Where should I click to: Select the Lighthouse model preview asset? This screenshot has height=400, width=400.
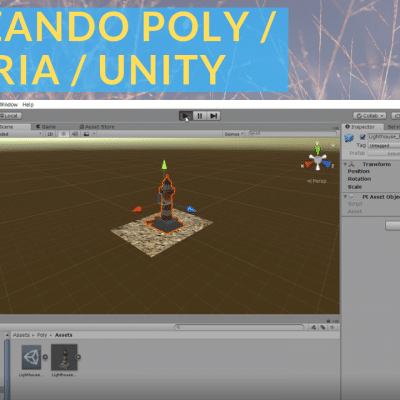pyautogui.click(x=64, y=357)
